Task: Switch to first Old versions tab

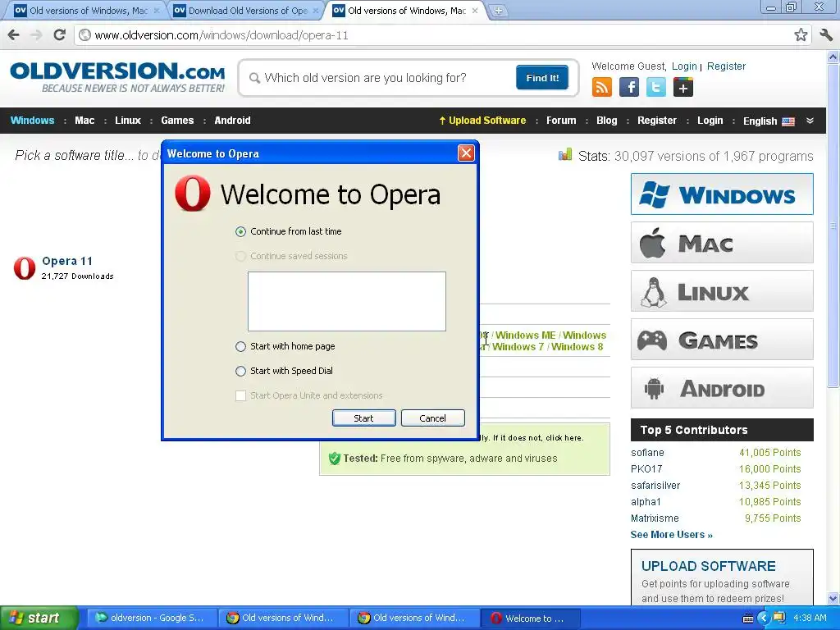Action: click(85, 11)
